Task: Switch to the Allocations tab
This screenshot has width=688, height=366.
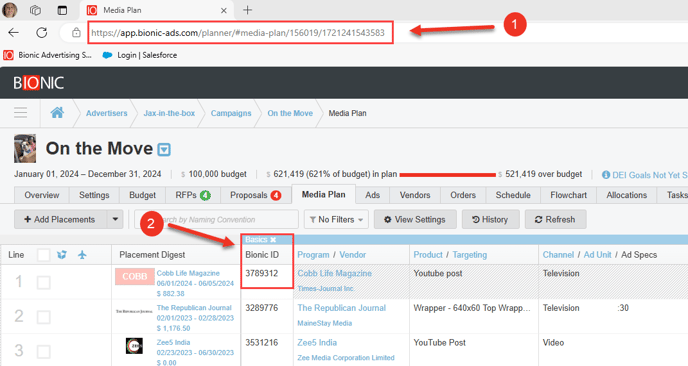Action: pos(627,195)
